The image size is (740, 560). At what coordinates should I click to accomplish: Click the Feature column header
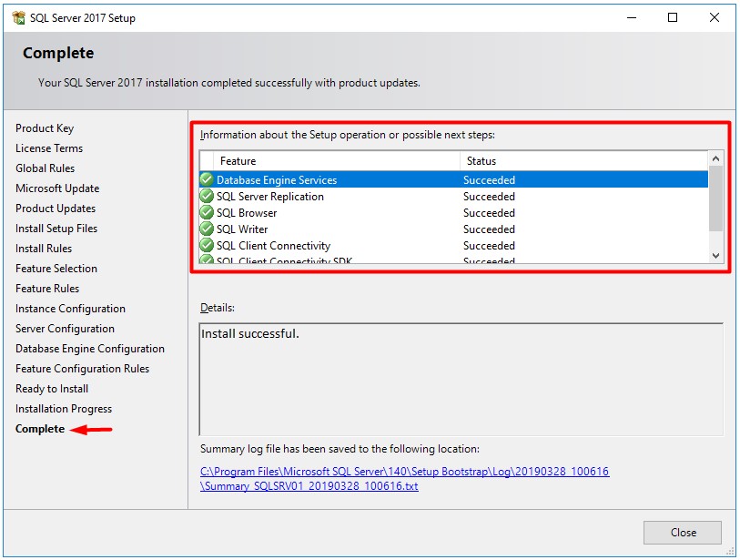237,161
